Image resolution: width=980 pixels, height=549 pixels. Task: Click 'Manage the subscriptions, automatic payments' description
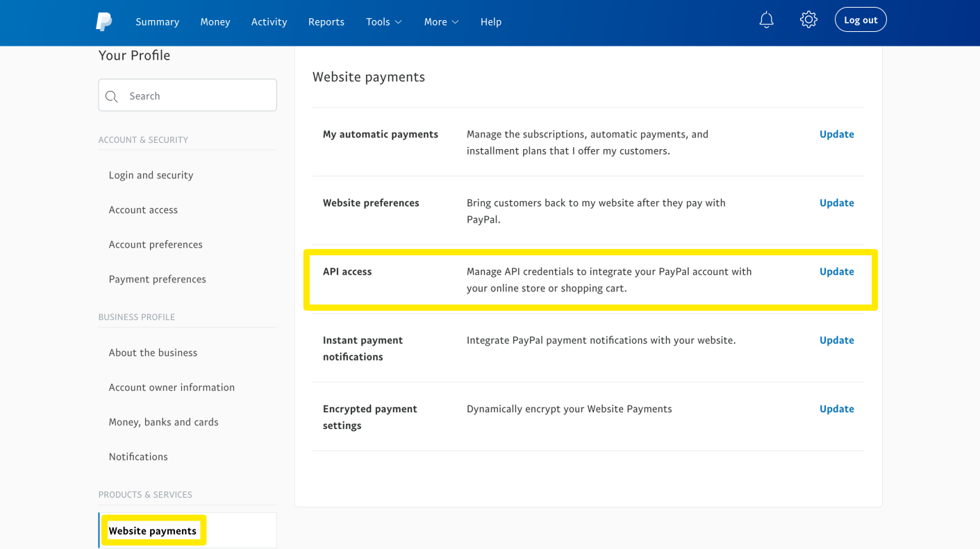point(588,142)
